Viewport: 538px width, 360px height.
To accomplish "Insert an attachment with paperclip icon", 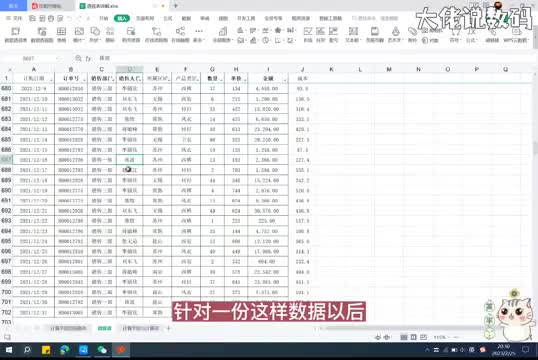I will [x=412, y=35].
